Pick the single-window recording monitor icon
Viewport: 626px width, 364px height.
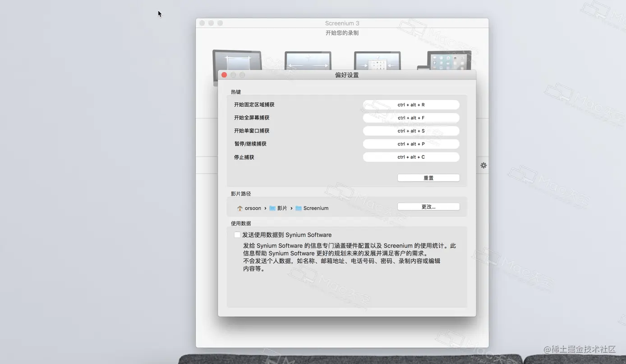[377, 60]
